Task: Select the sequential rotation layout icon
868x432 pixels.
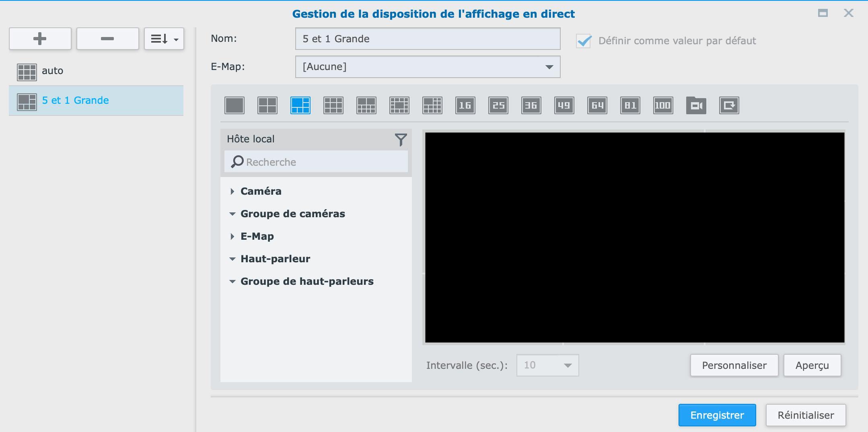Action: pos(729,106)
